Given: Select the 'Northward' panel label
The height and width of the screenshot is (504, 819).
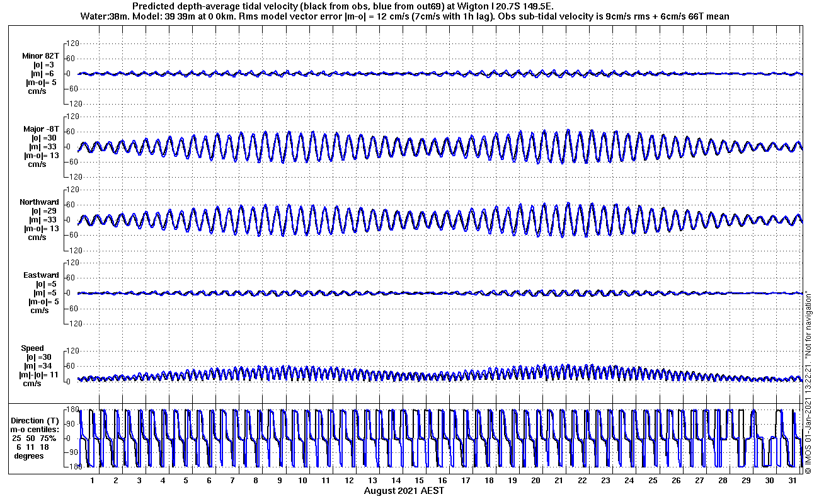Looking at the screenshot, I should coord(40,202).
